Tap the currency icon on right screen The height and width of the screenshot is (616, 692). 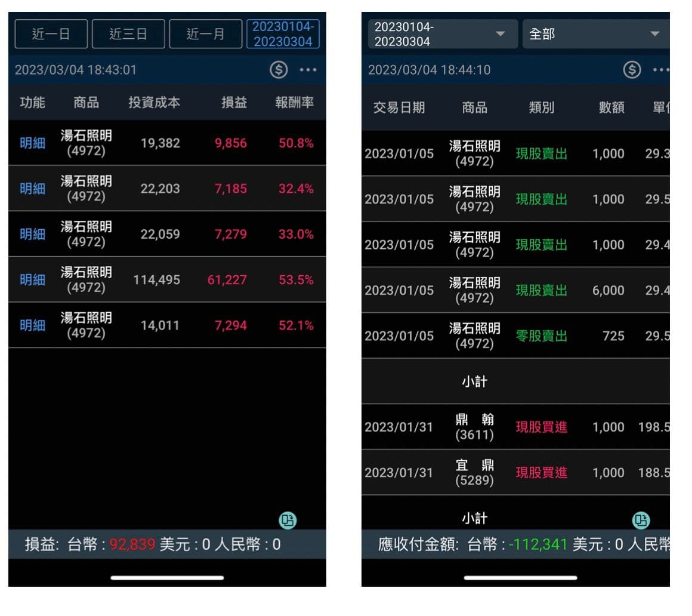pos(632,70)
